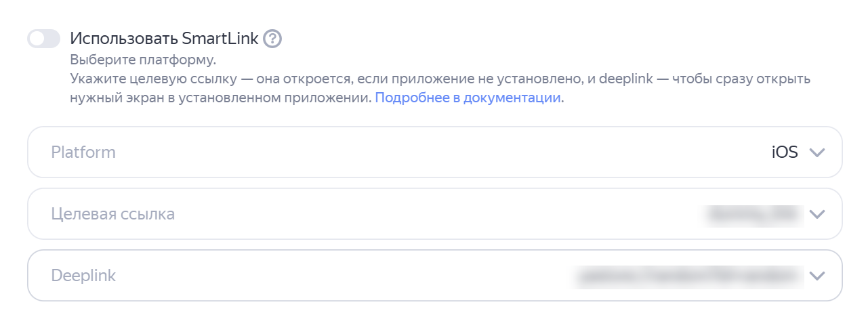The width and height of the screenshot is (868, 315).
Task: Click empty middle area of Platform selector
Action: pos(434,152)
